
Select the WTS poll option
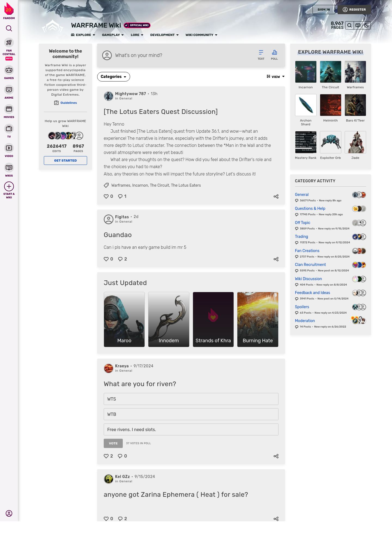(x=191, y=399)
